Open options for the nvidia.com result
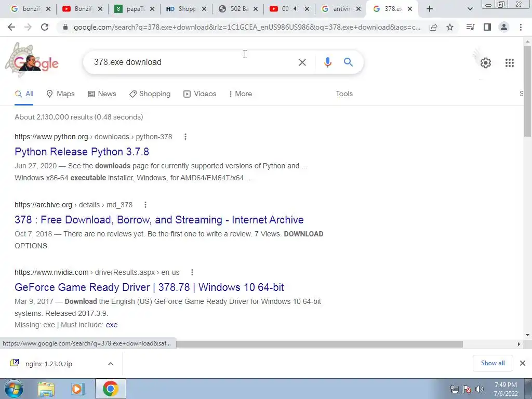 click(192, 272)
